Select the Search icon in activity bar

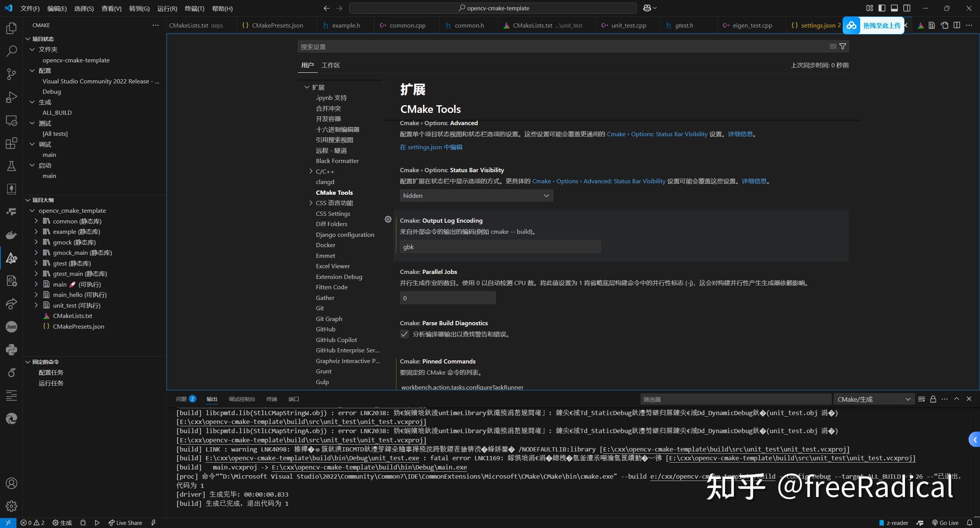point(11,51)
